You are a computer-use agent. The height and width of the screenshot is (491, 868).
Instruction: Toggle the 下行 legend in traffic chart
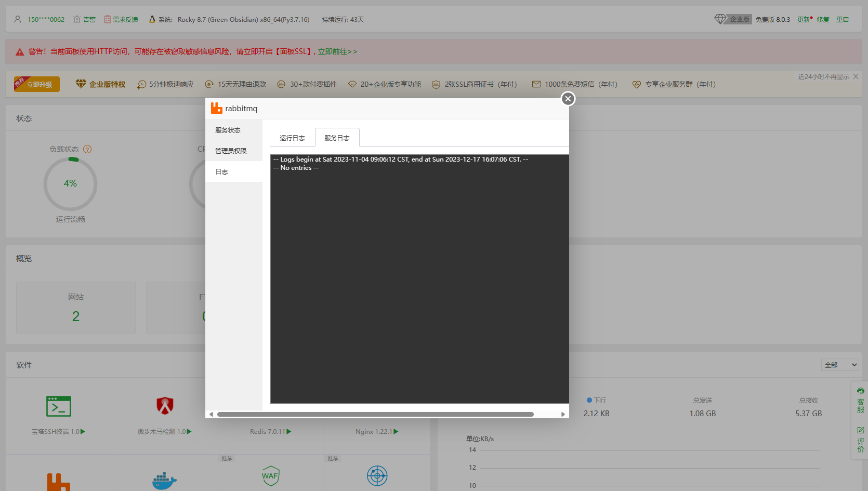(x=596, y=400)
